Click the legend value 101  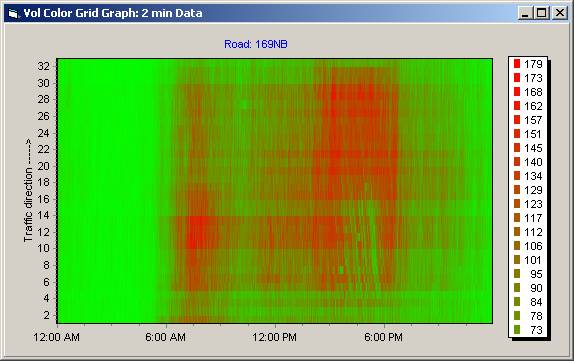(x=533, y=260)
